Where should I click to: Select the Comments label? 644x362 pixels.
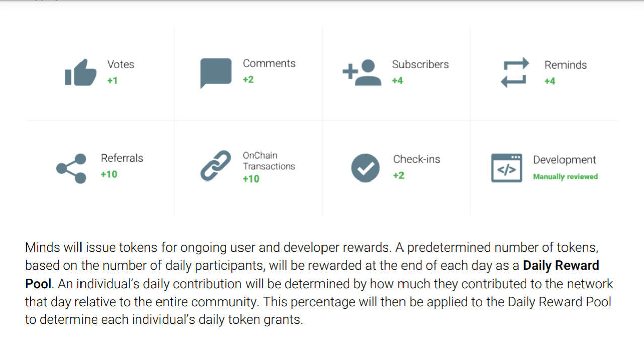click(x=269, y=63)
